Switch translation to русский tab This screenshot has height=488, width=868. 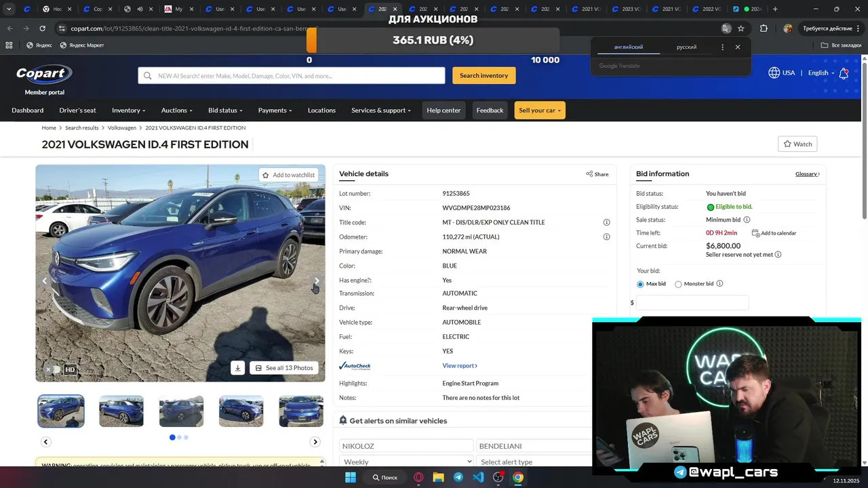tap(686, 47)
